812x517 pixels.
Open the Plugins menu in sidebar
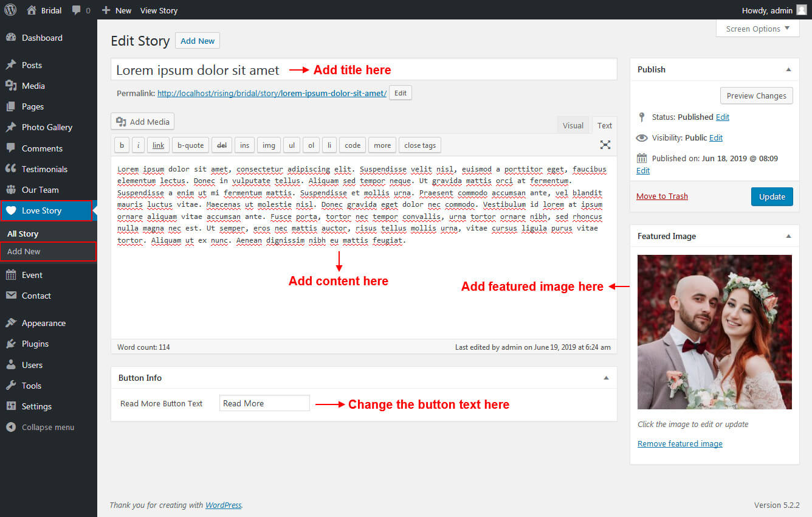[35, 344]
